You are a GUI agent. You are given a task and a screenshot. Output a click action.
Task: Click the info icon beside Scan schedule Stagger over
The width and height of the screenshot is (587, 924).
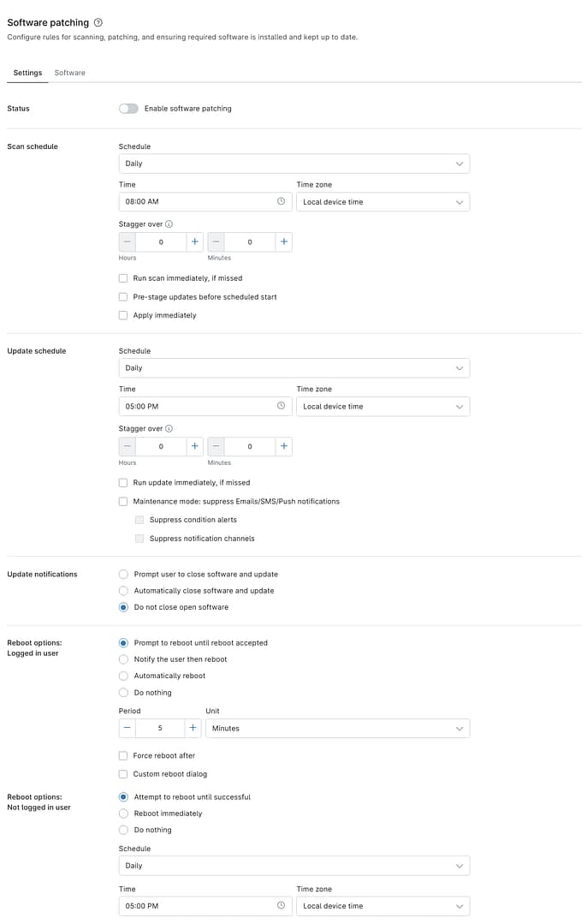point(169,224)
